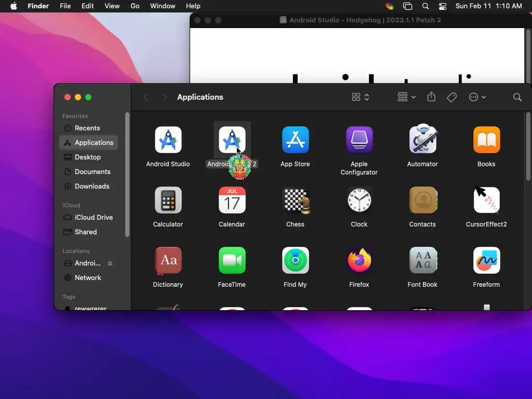Select the Clock app icon
The height and width of the screenshot is (399, 532).
359,200
